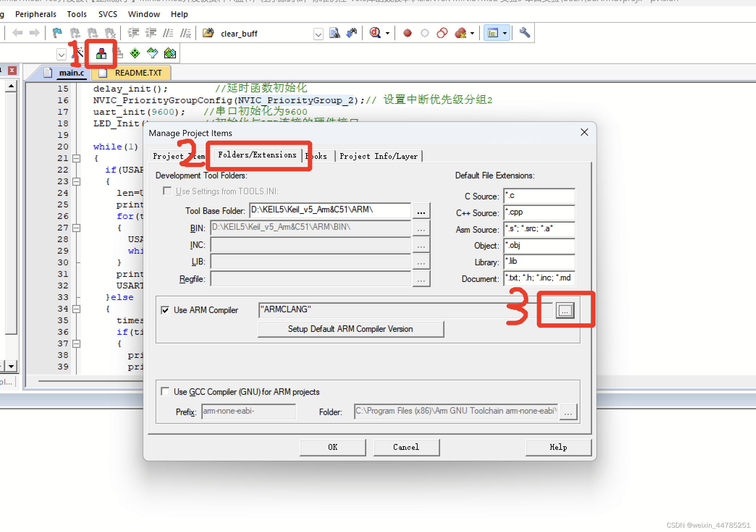
Task: Collapse code fold at line 21
Action: [76, 159]
